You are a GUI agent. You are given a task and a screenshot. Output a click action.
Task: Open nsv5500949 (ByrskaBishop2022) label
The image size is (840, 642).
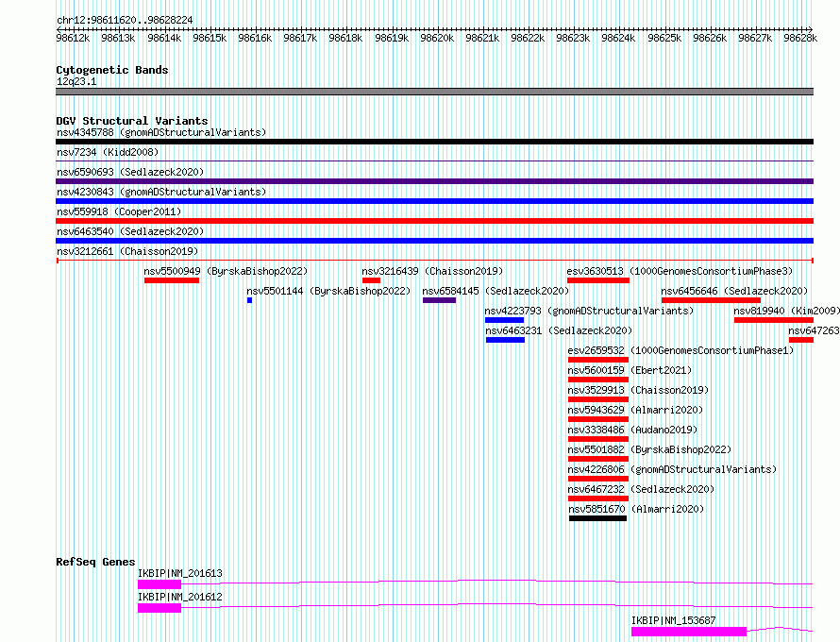[226, 271]
